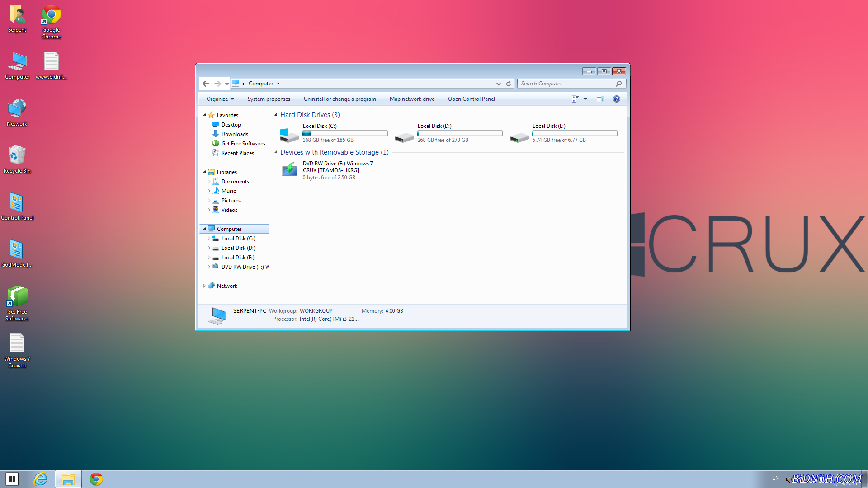Open Downloads under Favorites
The width and height of the screenshot is (868, 488).
(x=235, y=134)
